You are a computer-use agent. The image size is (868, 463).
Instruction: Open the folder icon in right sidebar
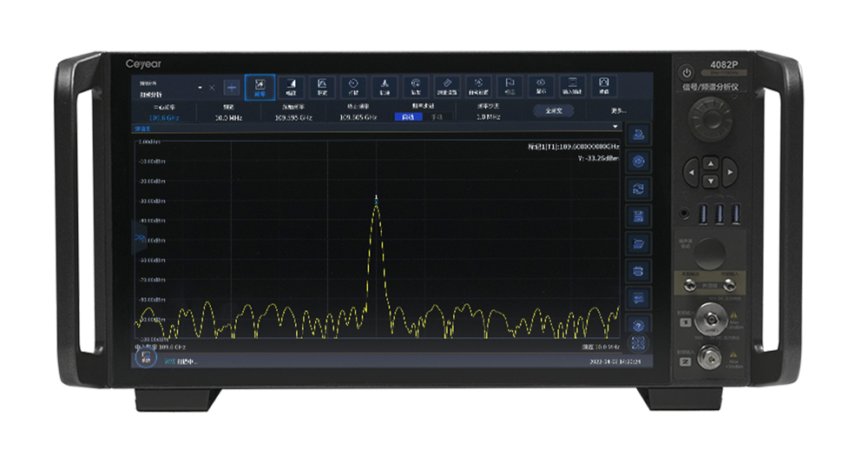[x=639, y=242]
